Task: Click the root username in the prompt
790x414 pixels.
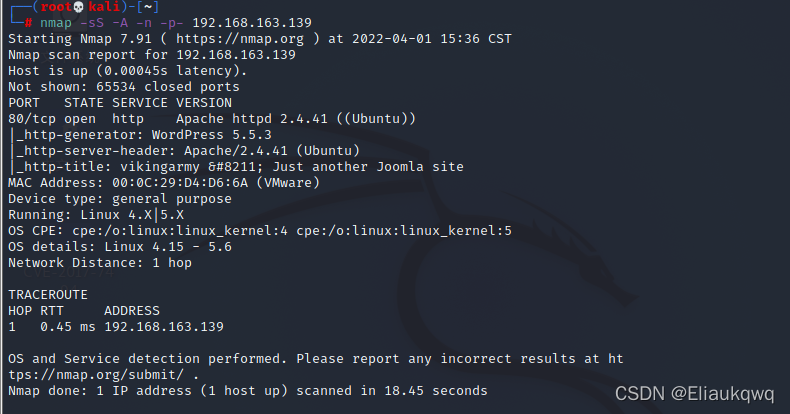Action: tap(56, 7)
